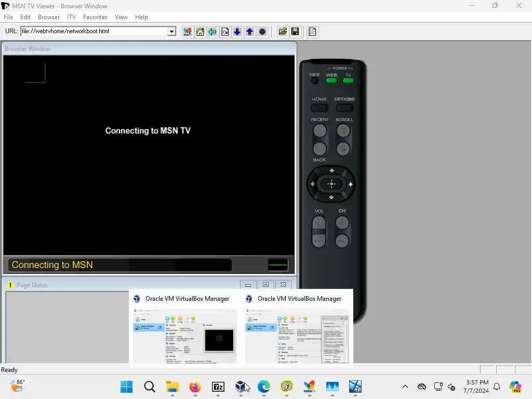532x399 pixels.
Task: Click the yellow italic-i taskbar icon
Action: point(287,387)
